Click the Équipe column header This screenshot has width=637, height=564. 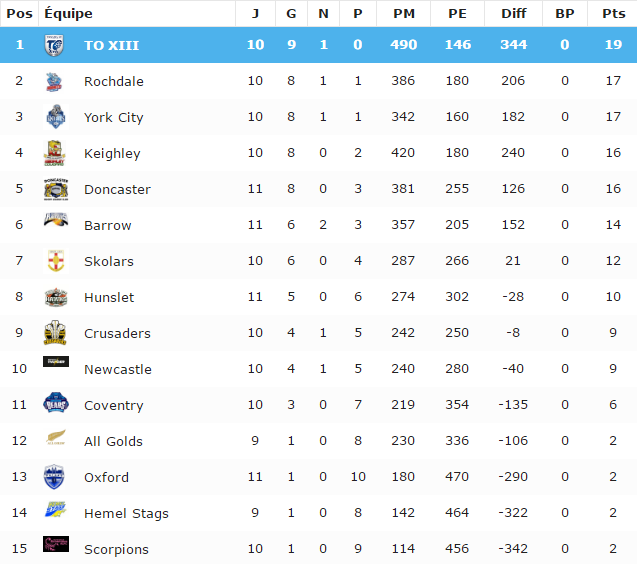tap(68, 14)
